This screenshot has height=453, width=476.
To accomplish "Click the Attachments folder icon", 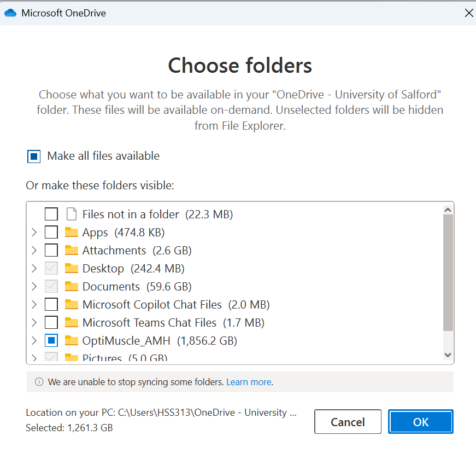I will coord(72,250).
